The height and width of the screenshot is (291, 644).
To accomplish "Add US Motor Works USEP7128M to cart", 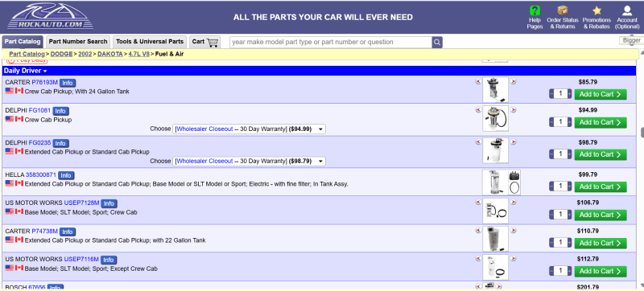I will (601, 215).
